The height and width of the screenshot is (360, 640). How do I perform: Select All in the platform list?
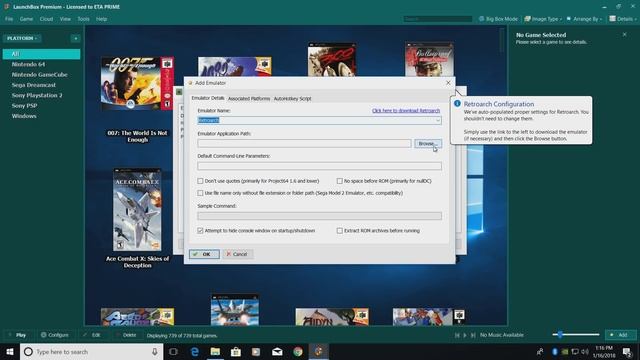pyautogui.click(x=41, y=54)
